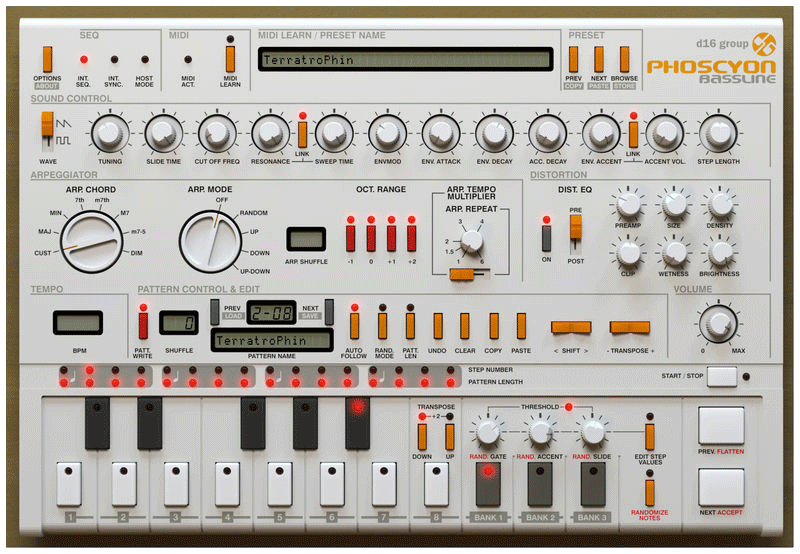This screenshot has width=800, height=554.
Task: Click the ARP. REPEAT multiplier knob
Action: click(x=471, y=241)
